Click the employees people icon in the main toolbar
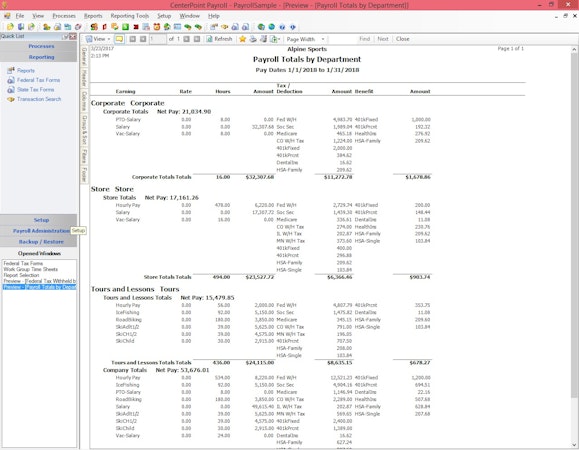This screenshot has width=579, height=450. pos(47,27)
